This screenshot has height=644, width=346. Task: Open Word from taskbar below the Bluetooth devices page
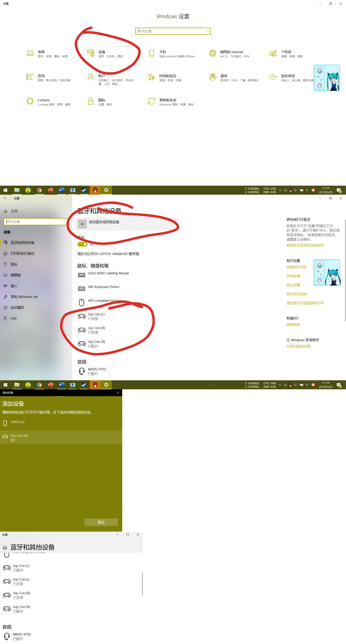(62, 385)
